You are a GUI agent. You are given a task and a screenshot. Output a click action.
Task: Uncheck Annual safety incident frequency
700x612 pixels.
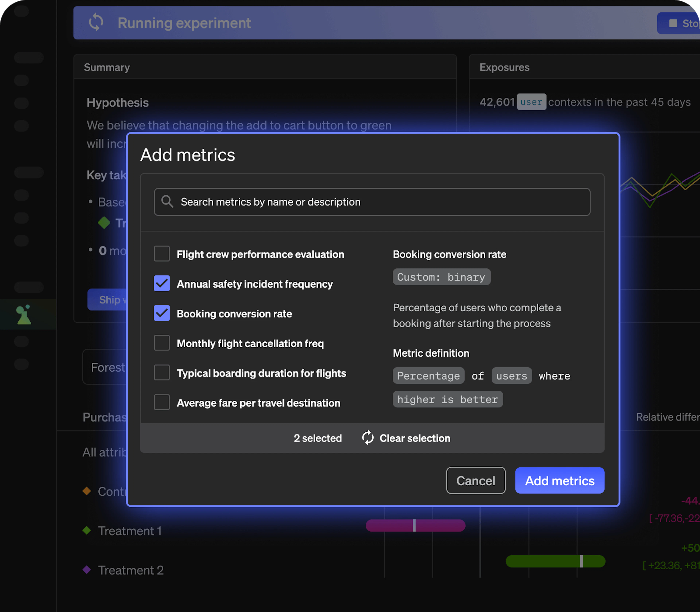[162, 283]
